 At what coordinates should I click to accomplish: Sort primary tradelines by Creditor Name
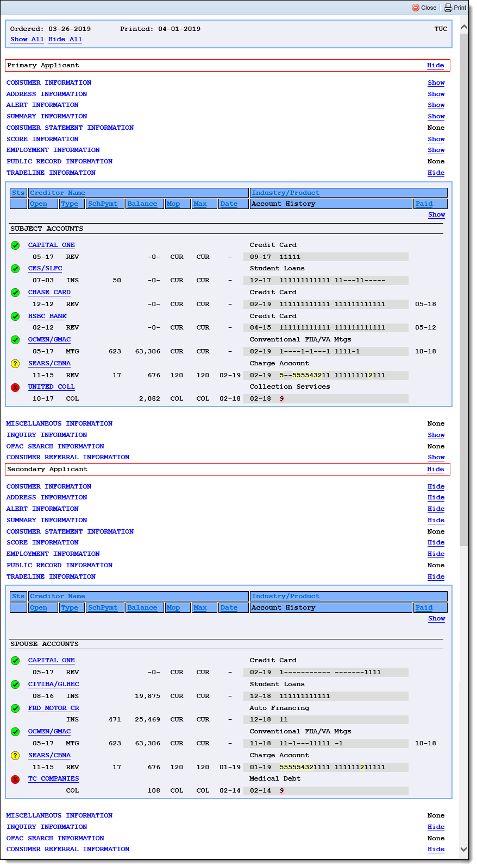tap(58, 193)
